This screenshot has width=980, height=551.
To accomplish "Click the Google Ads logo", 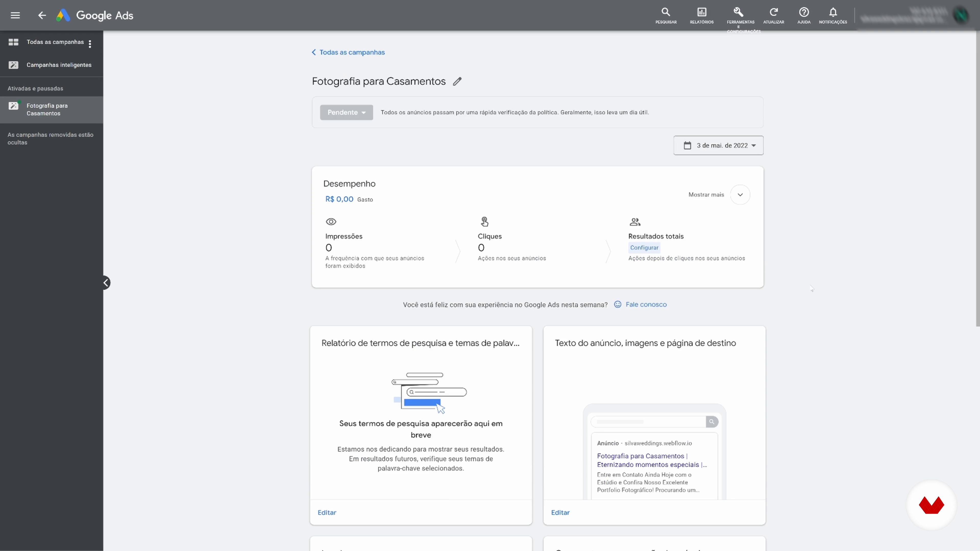I will click(95, 15).
